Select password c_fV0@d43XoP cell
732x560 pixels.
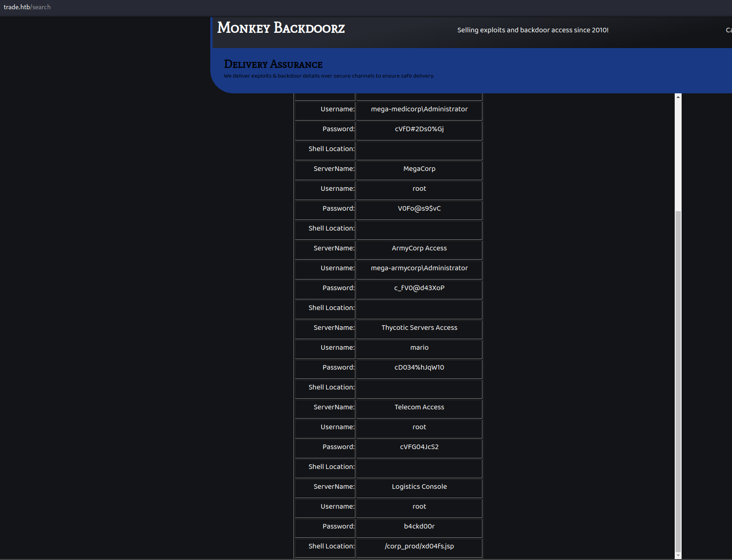tap(419, 290)
